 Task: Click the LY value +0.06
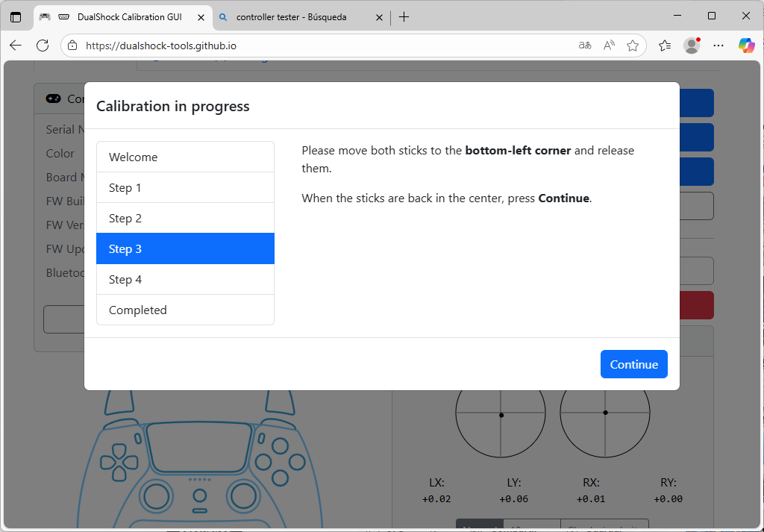click(x=513, y=499)
